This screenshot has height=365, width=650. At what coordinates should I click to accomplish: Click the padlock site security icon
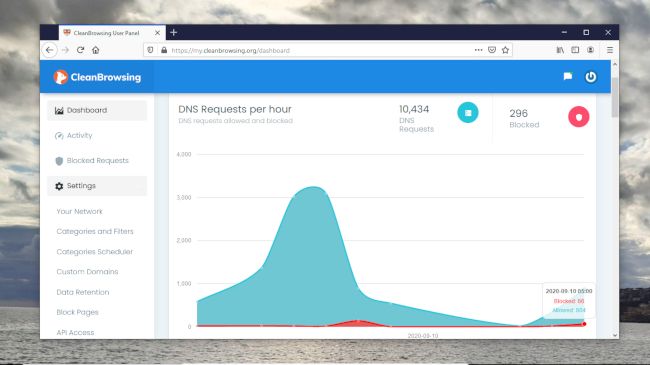164,50
